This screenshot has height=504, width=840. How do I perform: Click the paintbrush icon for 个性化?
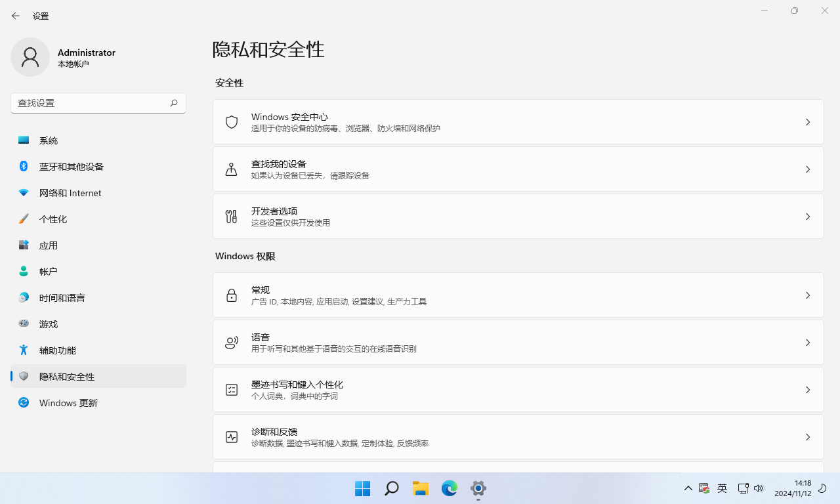click(24, 219)
